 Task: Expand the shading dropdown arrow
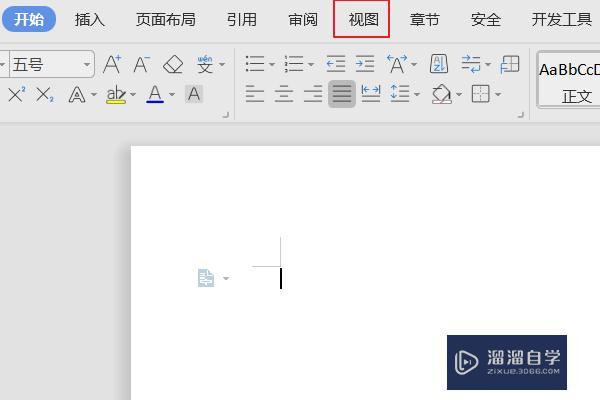[x=459, y=94]
